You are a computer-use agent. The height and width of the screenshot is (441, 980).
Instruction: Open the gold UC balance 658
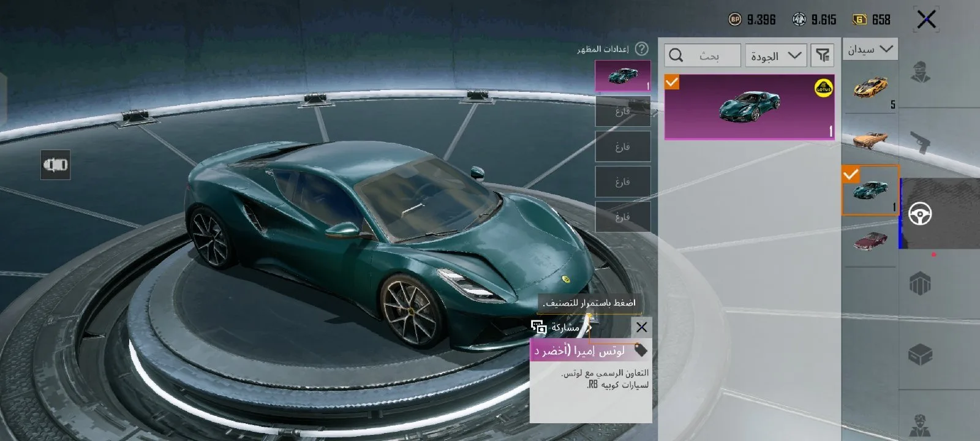[872, 20]
